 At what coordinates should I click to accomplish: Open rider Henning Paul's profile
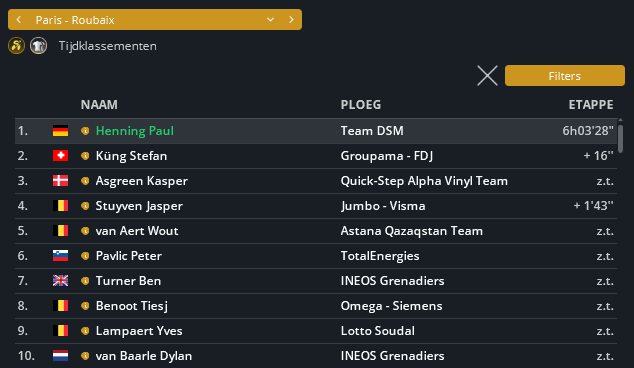point(135,131)
